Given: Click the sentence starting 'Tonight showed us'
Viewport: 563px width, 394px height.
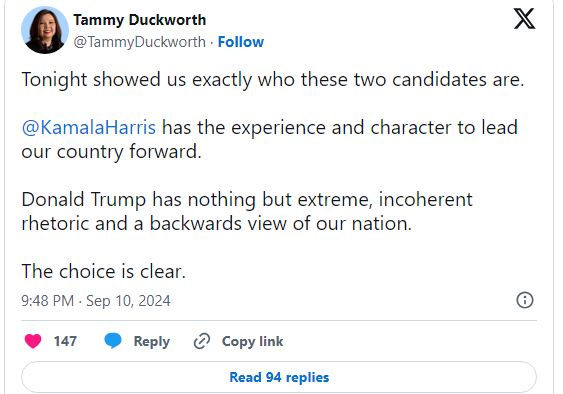Looking at the screenshot, I should pyautogui.click(x=273, y=80).
